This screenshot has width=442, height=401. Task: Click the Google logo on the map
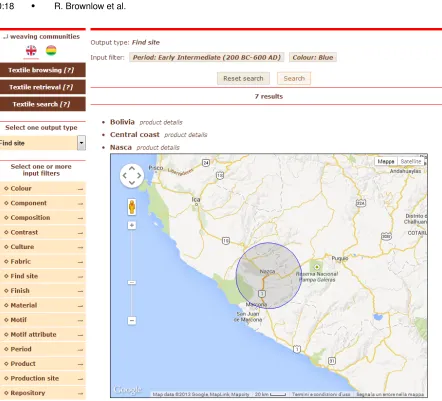click(x=128, y=390)
